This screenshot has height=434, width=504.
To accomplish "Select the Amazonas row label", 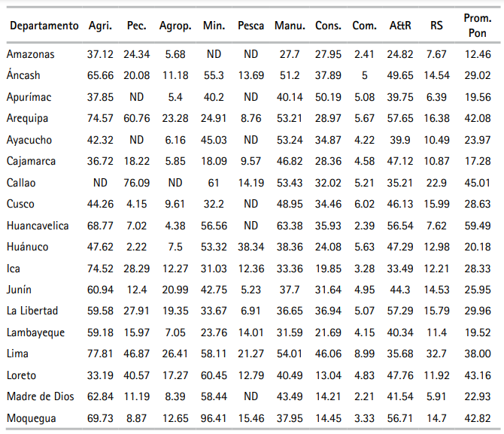I will [30, 54].
